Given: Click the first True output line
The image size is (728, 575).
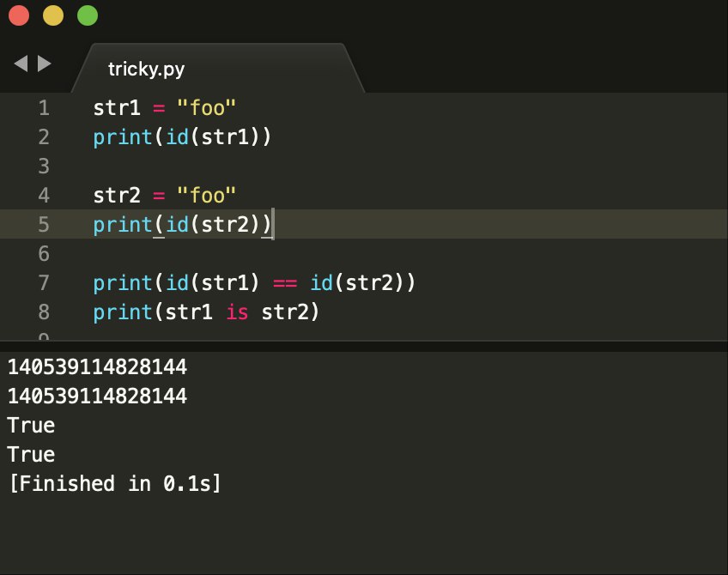Looking at the screenshot, I should tap(31, 426).
